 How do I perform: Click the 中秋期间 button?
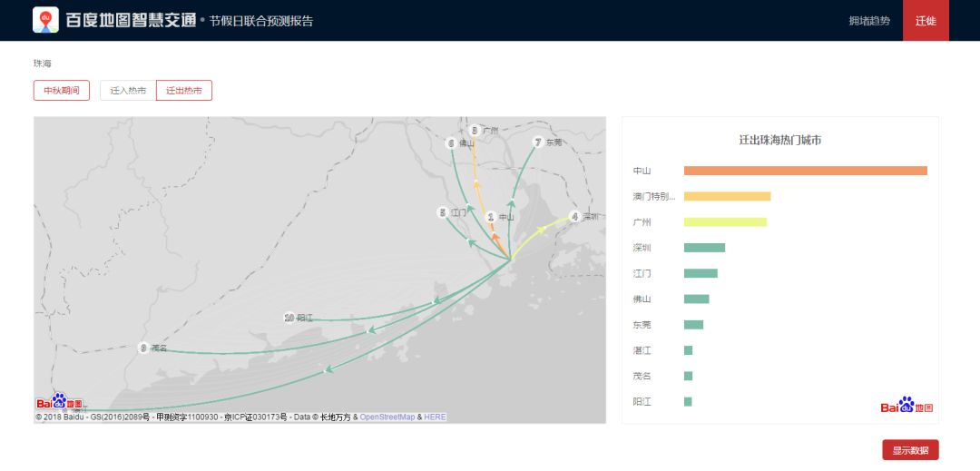(62, 91)
